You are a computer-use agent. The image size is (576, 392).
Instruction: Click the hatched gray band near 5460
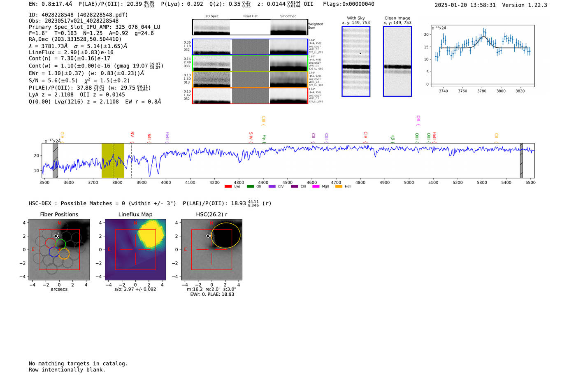coord(521,161)
